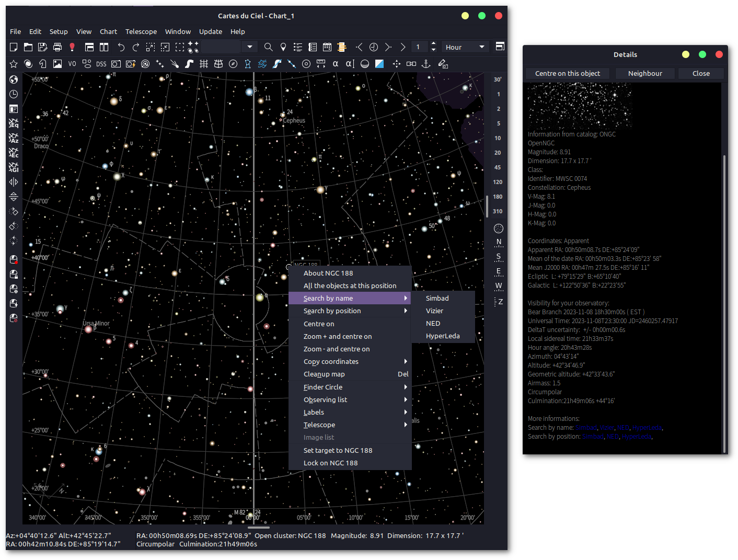Redo the last chart change
The image size is (738, 560).
(x=136, y=47)
